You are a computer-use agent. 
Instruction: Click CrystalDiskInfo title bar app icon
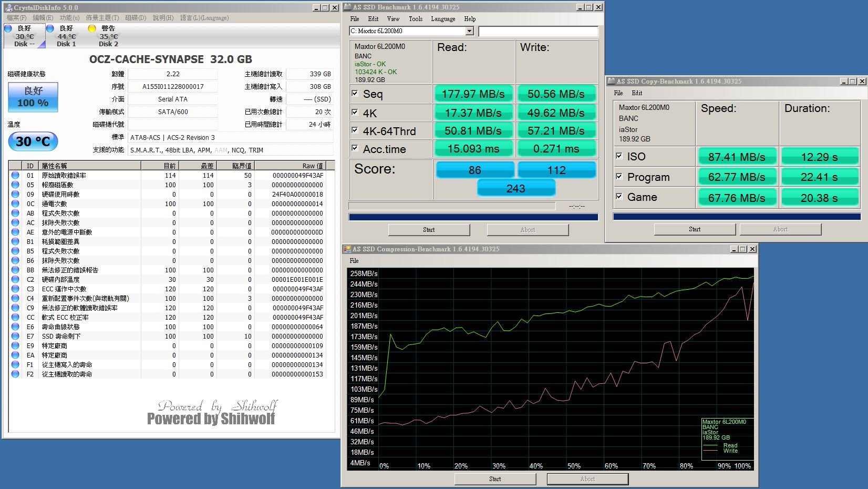coord(8,8)
